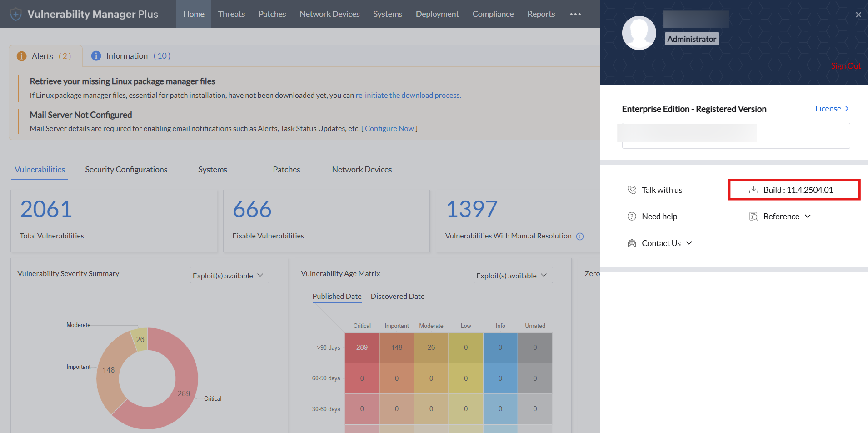Click info icon beside Manual Resolution count
868x433 pixels.
pyautogui.click(x=580, y=236)
